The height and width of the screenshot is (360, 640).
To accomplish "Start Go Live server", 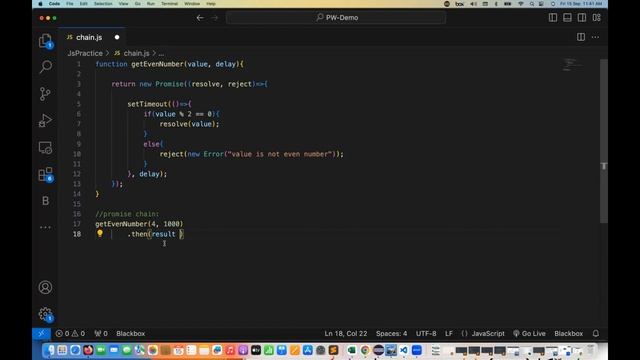I will click(529, 333).
